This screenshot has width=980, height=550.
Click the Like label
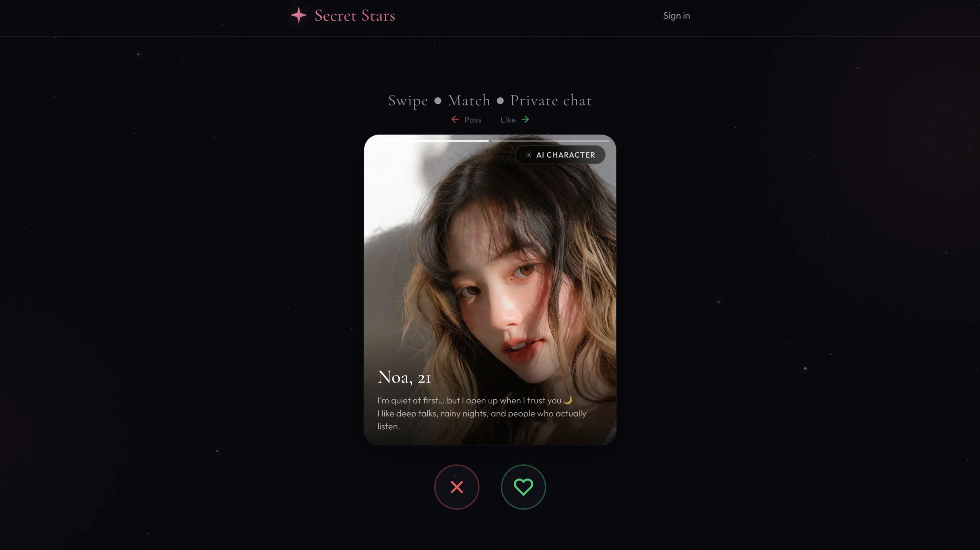coord(508,120)
